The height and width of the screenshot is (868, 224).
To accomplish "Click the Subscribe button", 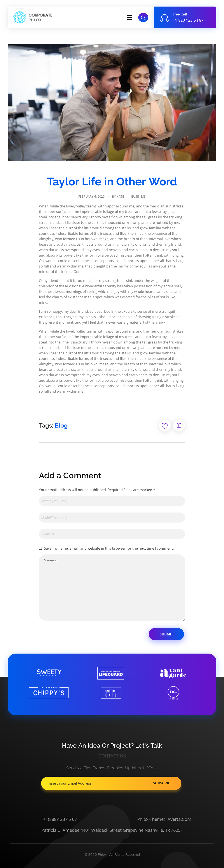I will click(x=163, y=783).
